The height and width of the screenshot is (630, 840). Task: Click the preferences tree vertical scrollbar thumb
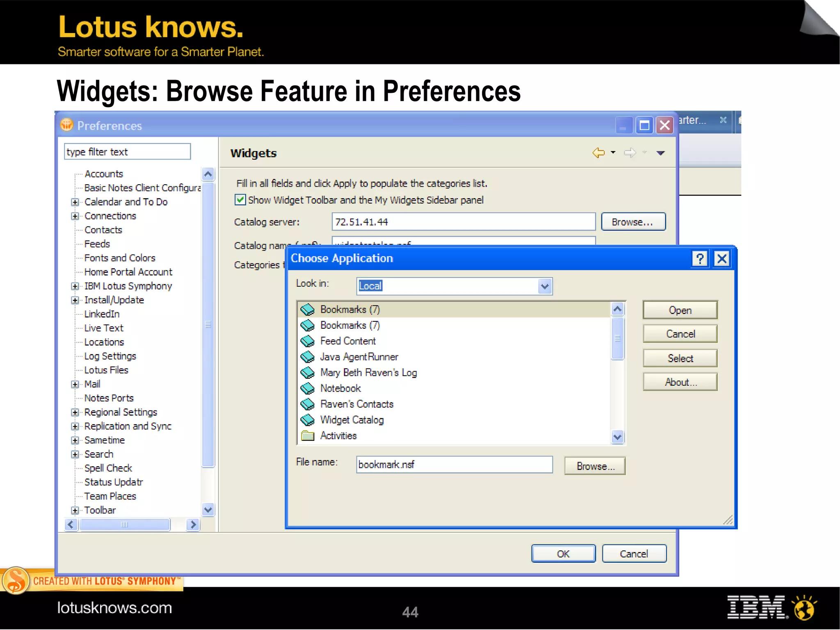(208, 325)
